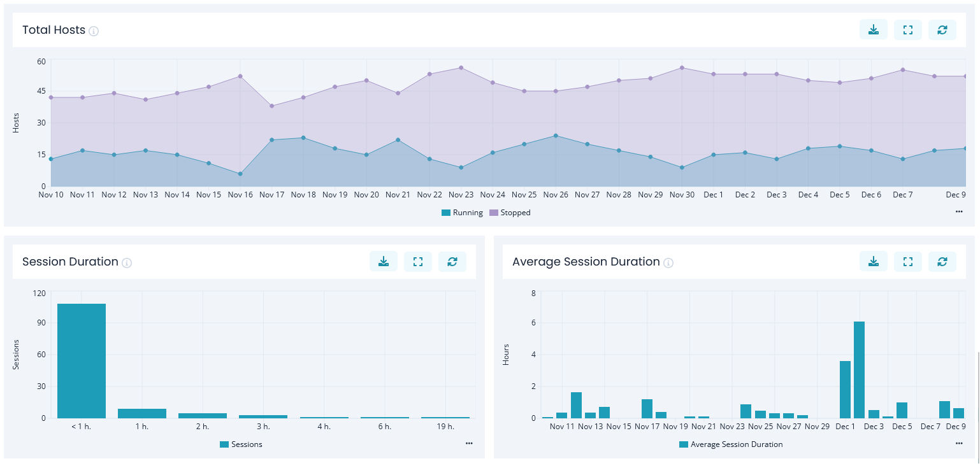The width and height of the screenshot is (980, 468).
Task: Click the 'Session Duration' panel title
Action: click(x=70, y=262)
